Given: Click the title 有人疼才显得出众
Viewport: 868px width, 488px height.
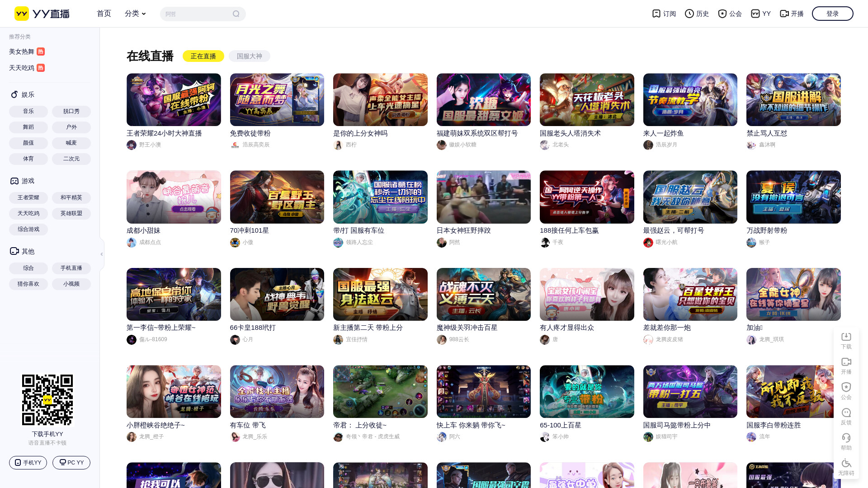Looking at the screenshot, I should click(566, 328).
